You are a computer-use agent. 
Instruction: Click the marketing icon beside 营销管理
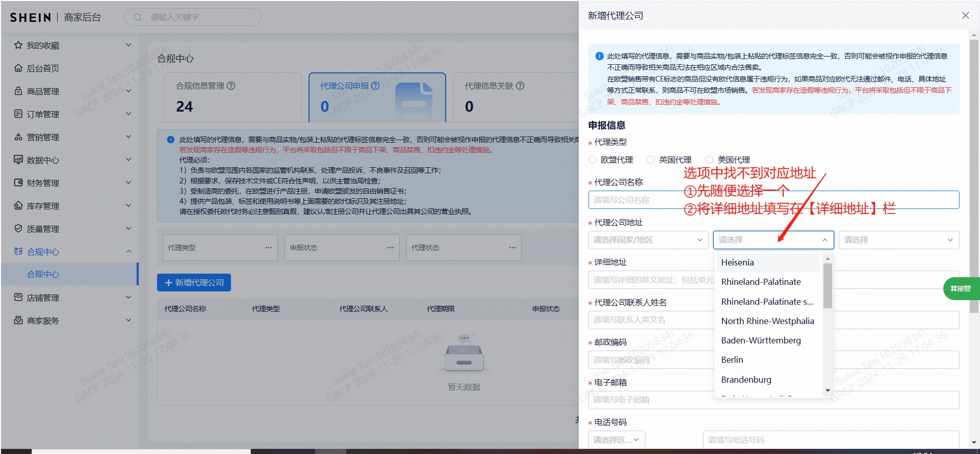click(x=18, y=137)
